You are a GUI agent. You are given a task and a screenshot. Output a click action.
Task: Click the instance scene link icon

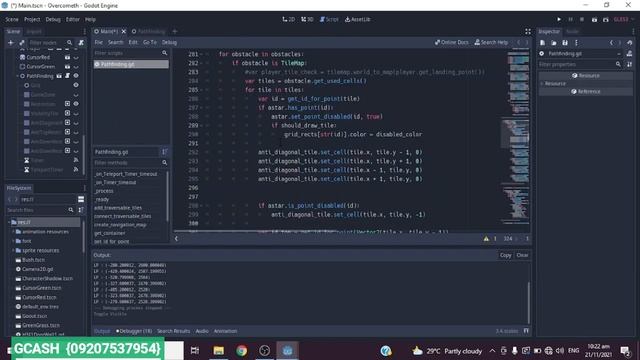coord(22,42)
